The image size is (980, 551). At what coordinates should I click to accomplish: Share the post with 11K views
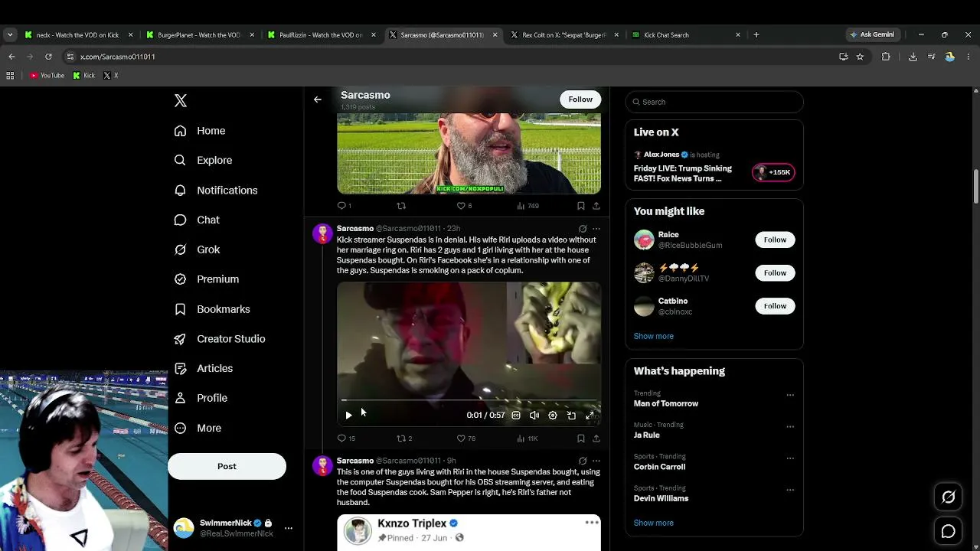(x=596, y=439)
